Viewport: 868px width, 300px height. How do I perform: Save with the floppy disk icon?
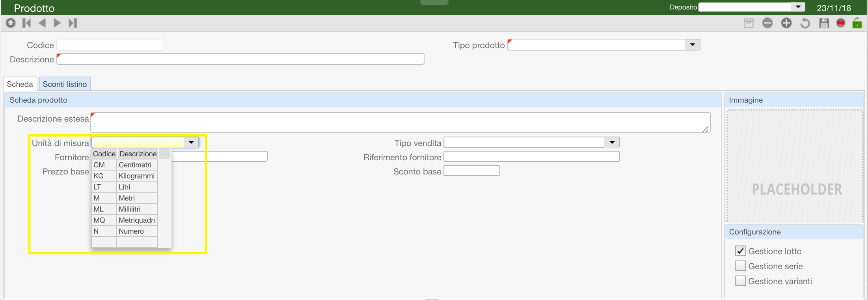[x=824, y=23]
